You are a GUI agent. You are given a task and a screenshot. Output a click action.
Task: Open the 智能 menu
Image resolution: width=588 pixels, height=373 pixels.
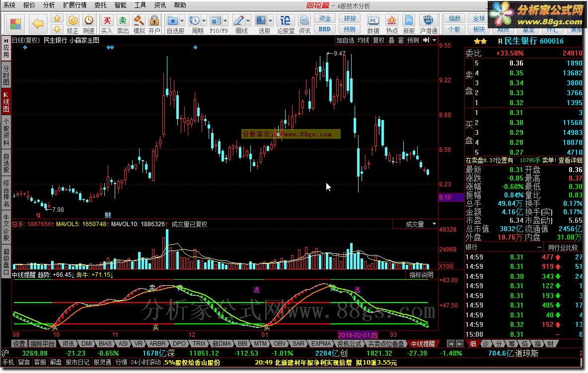pos(120,5)
